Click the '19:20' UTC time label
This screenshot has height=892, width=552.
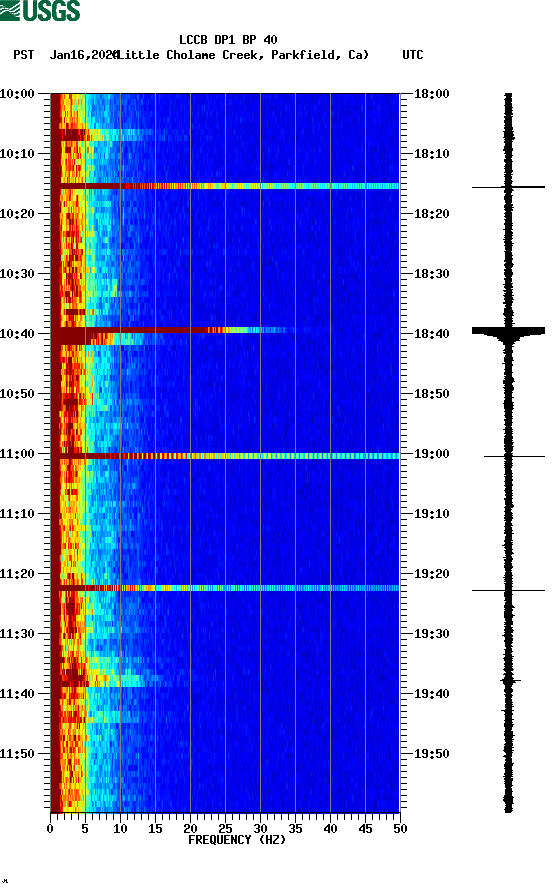(x=431, y=573)
